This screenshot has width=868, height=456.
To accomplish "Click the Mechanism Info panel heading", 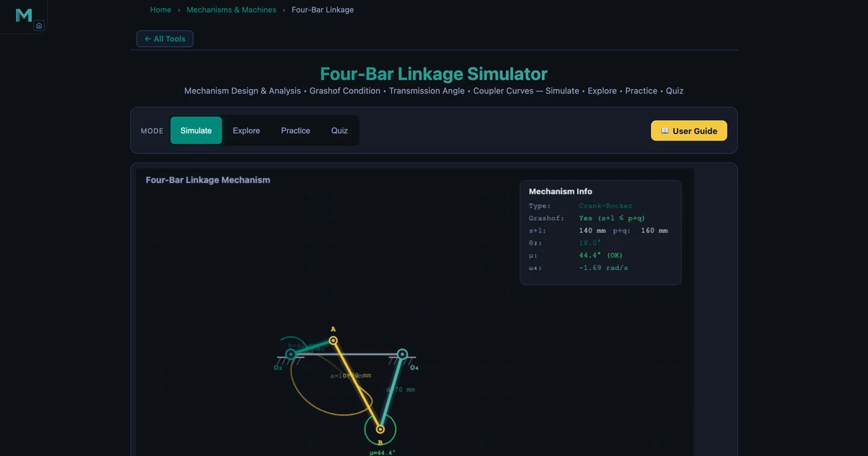I will pos(561,192).
